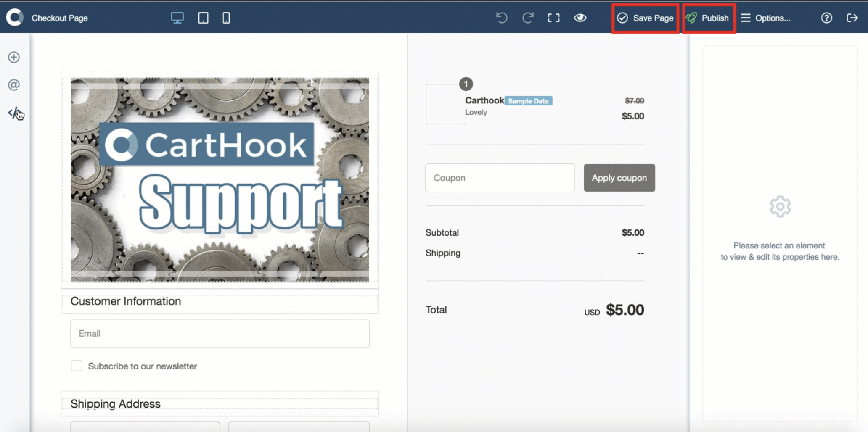868x432 pixels.
Task: Select the CartHook Support banner image
Action: 220,180
